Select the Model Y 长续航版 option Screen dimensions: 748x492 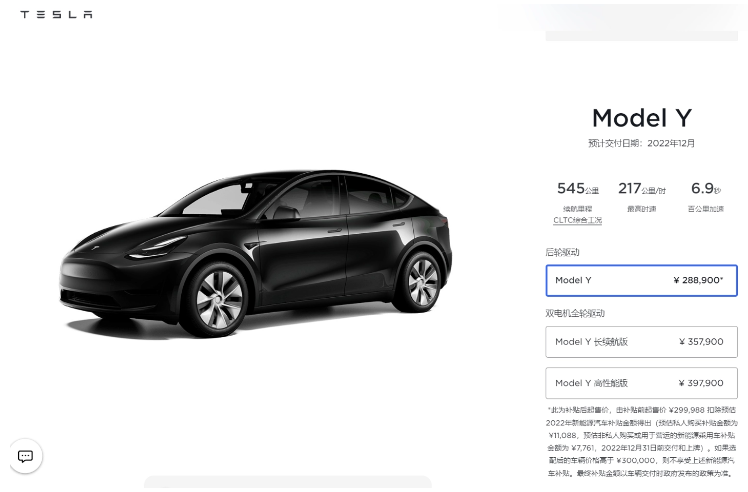coord(641,342)
